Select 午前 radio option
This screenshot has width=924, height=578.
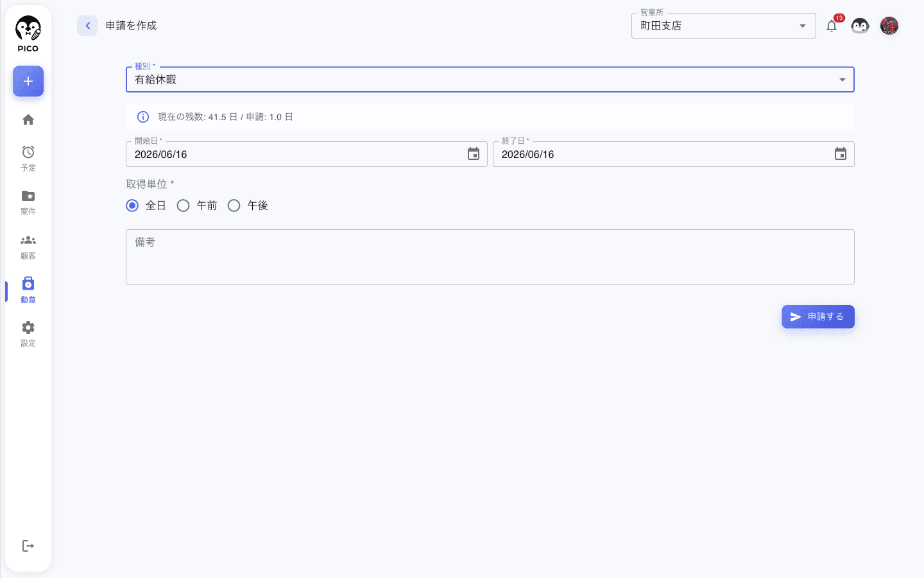pos(183,206)
